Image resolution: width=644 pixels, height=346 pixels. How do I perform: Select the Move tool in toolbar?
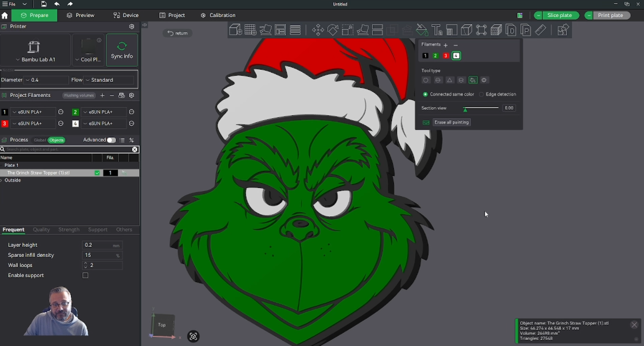318,30
